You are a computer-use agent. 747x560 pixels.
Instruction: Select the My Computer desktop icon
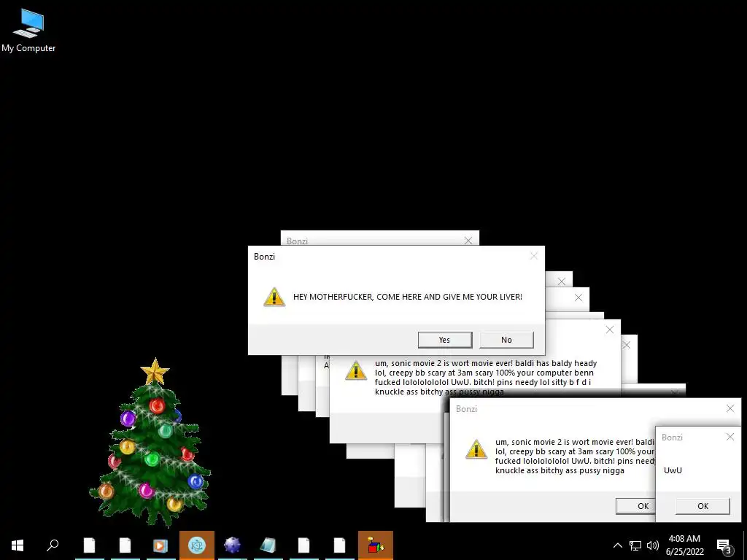tap(28, 31)
